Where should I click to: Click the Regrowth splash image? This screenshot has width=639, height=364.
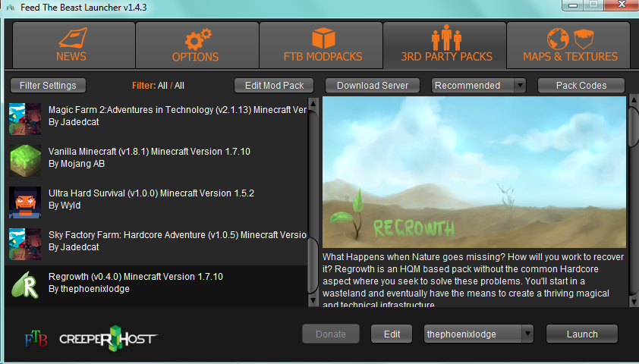[x=474, y=172]
